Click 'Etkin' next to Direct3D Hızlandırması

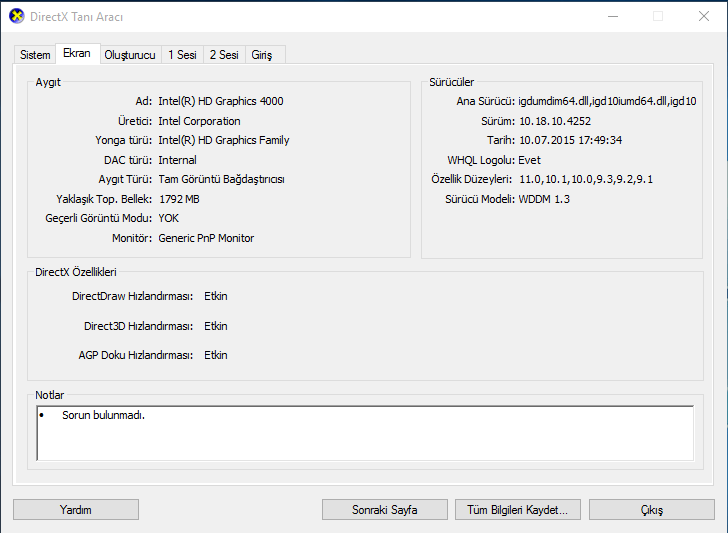[216, 326]
